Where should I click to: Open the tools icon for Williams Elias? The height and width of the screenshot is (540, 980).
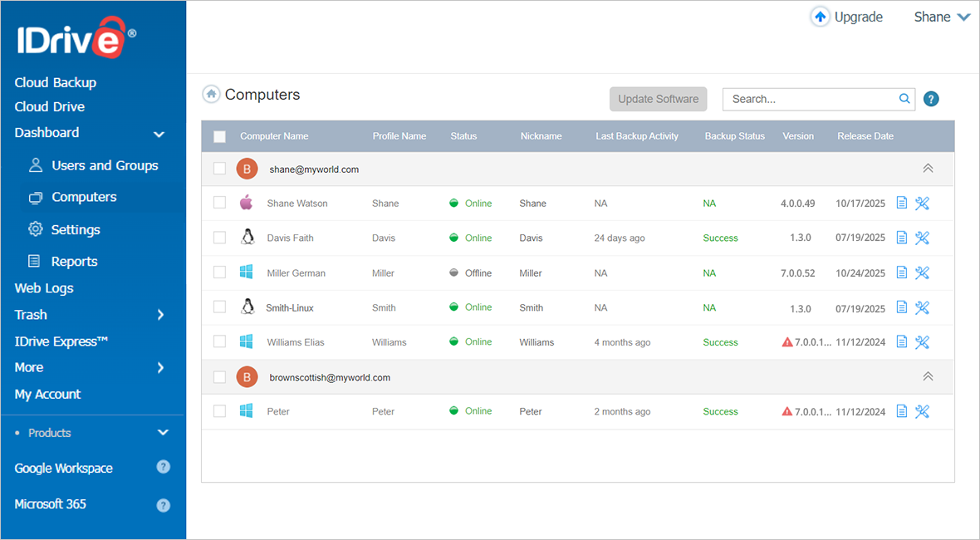[x=922, y=342]
